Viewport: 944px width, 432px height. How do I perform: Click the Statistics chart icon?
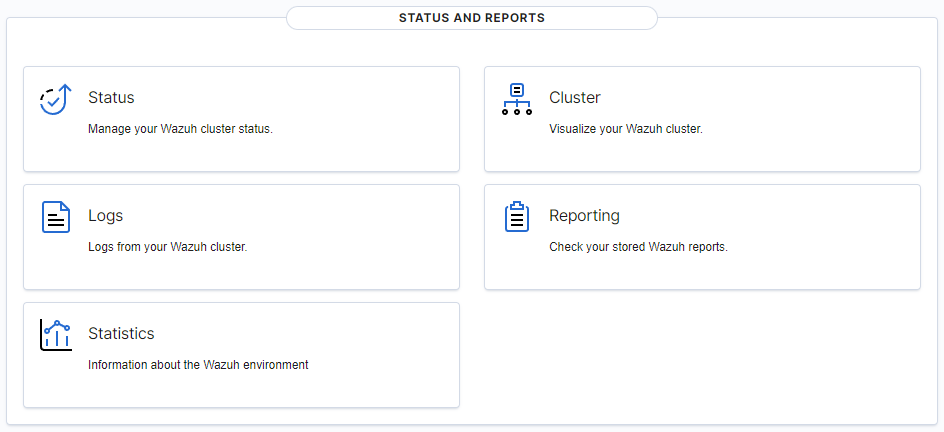tap(56, 335)
